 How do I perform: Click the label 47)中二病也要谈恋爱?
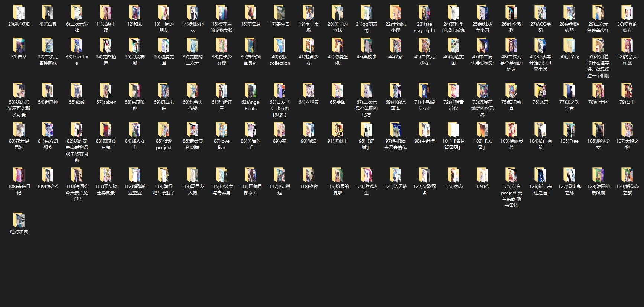pos(482,60)
